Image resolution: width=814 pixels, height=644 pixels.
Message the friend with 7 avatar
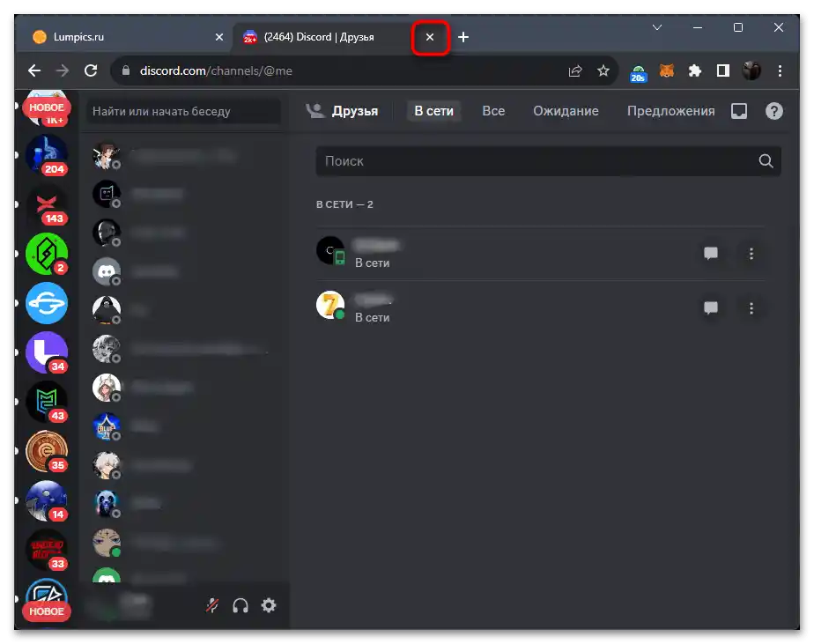tap(711, 308)
